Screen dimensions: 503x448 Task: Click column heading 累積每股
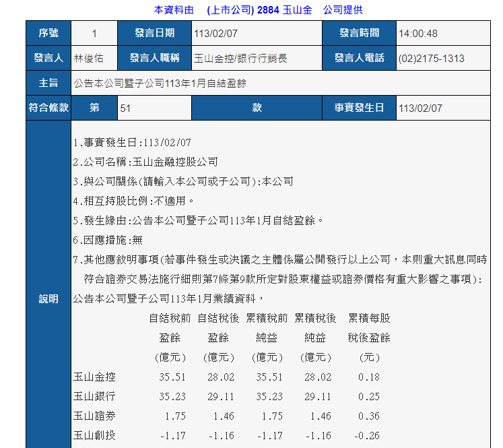click(369, 319)
